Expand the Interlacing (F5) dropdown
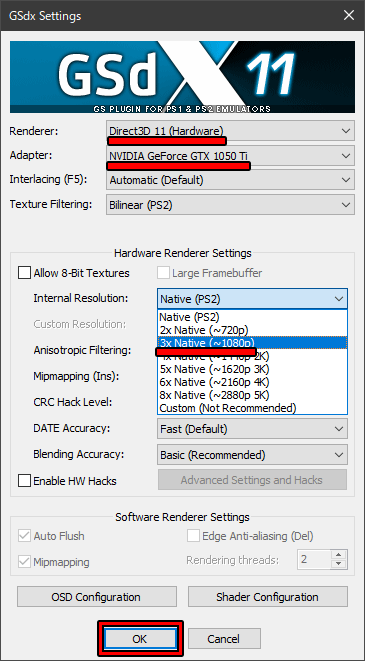 click(230, 180)
